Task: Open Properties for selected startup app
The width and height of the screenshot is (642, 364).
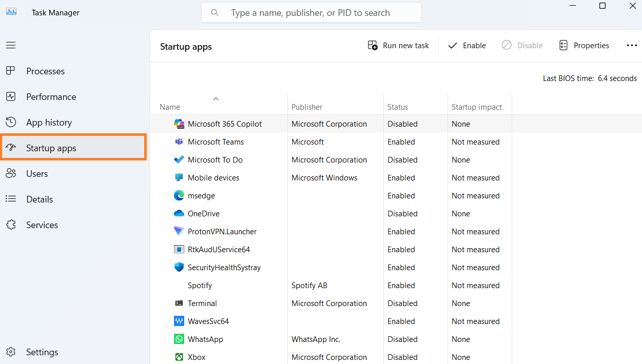Action: tap(584, 46)
